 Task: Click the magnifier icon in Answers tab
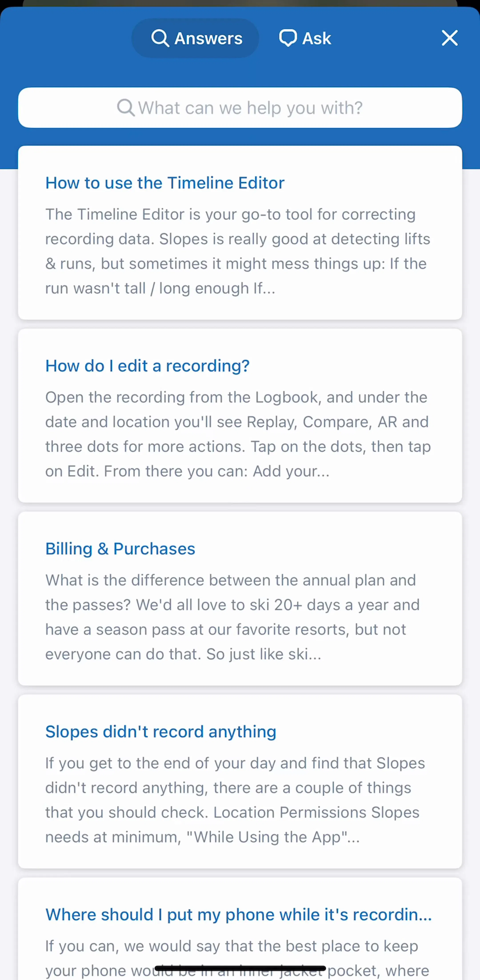click(x=160, y=38)
